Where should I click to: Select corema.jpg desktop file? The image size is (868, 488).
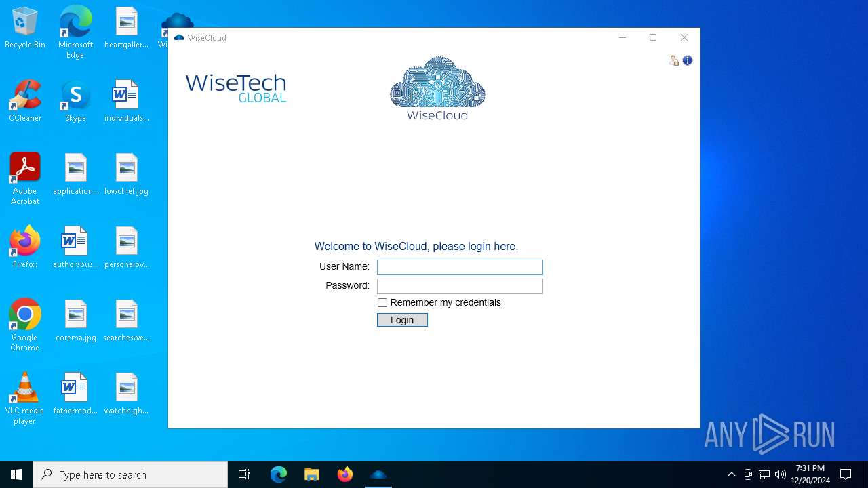click(x=76, y=321)
